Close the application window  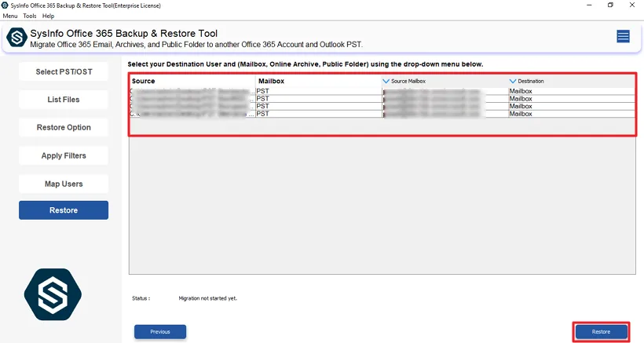632,5
